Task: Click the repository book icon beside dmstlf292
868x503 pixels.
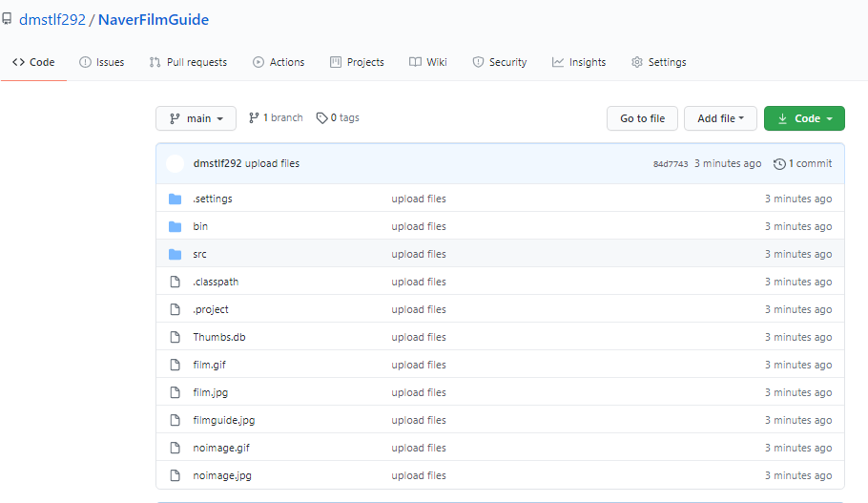Action: pos(7,19)
